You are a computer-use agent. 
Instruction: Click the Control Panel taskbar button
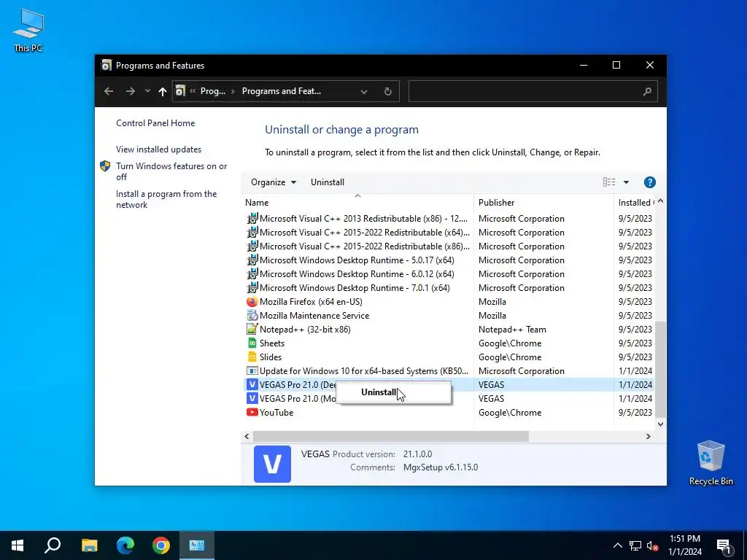[197, 545]
